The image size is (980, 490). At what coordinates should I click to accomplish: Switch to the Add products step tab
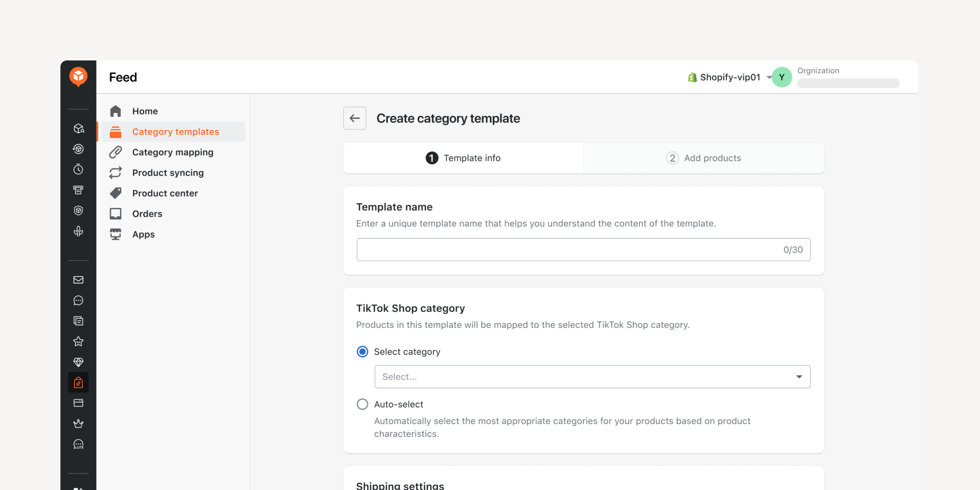click(x=703, y=158)
